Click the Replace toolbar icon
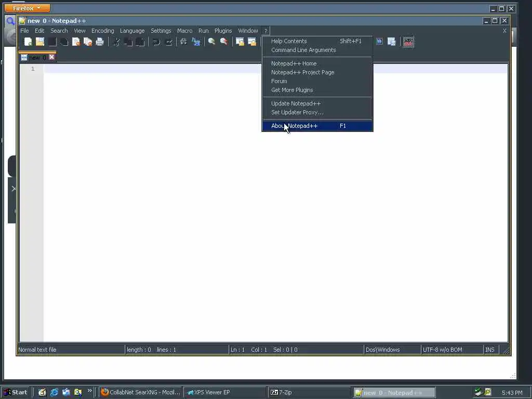 pos(196,42)
